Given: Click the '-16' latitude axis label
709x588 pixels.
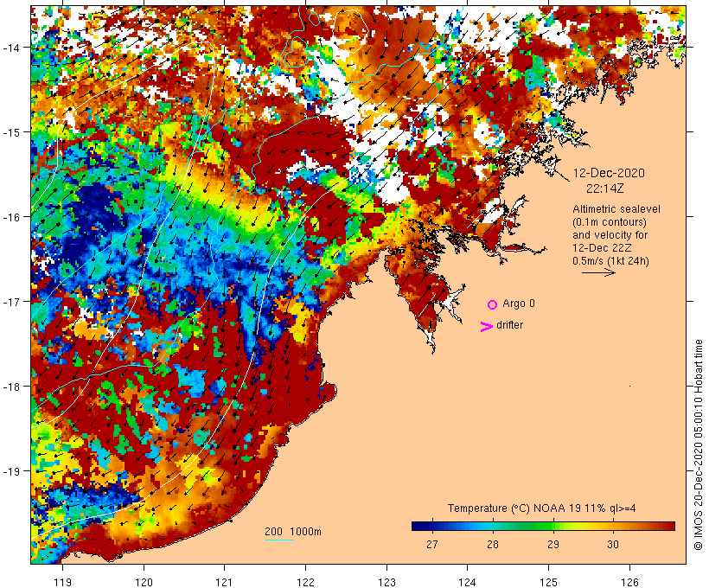Looking at the screenshot, I should point(10,217).
